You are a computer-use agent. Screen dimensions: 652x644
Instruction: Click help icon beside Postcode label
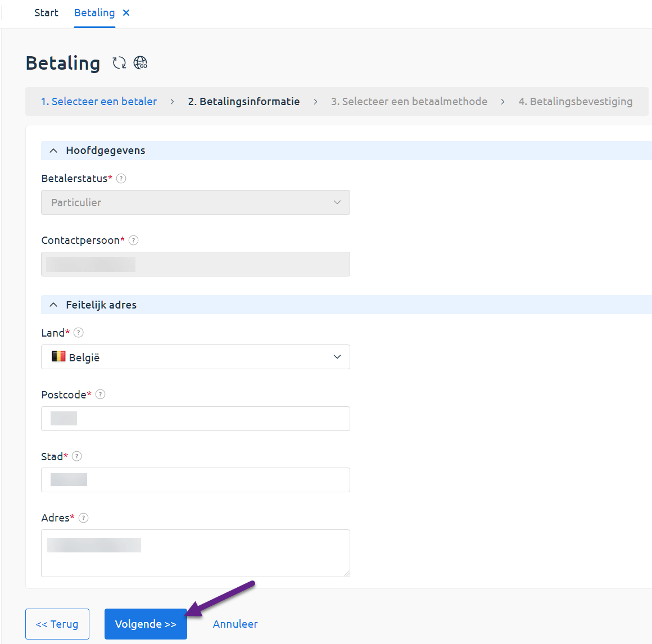[101, 394]
